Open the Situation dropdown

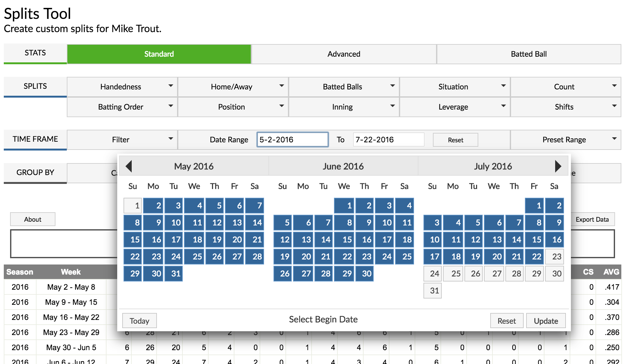(x=454, y=87)
